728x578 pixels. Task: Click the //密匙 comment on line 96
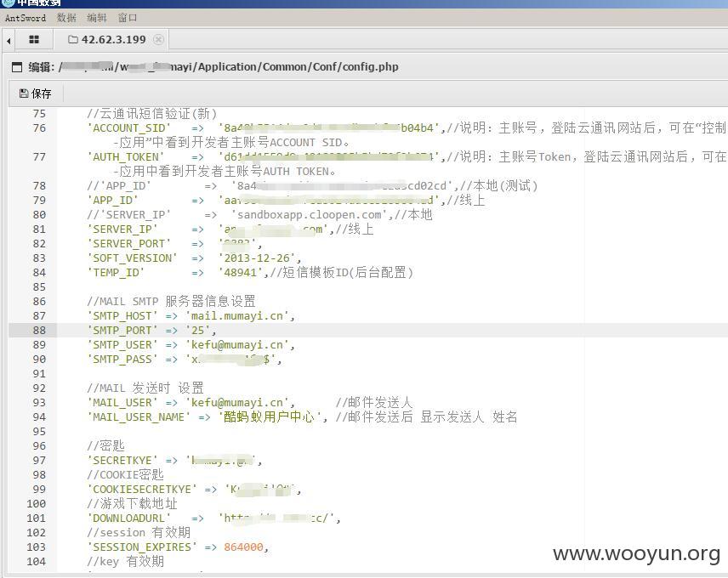[105, 445]
